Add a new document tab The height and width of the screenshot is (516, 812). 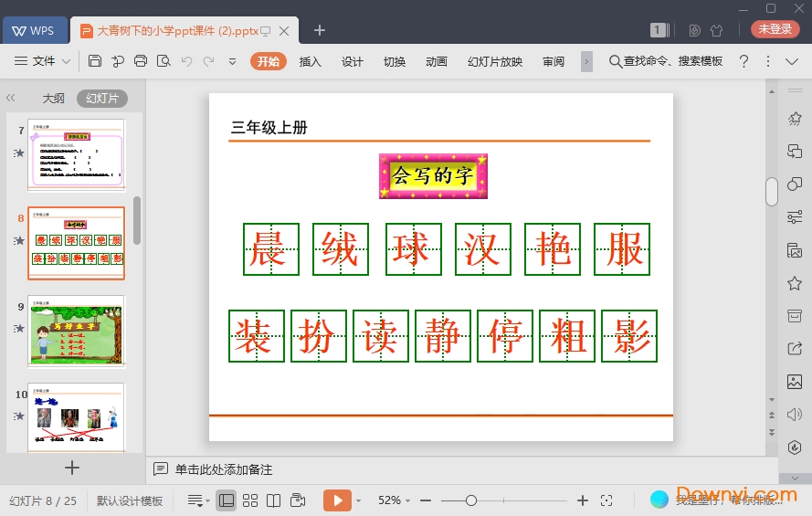pos(320,30)
